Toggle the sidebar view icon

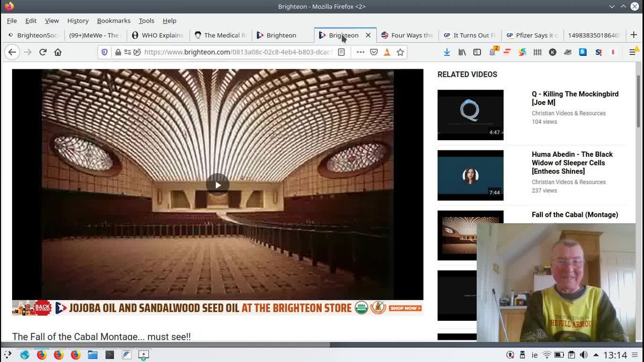coord(477,52)
